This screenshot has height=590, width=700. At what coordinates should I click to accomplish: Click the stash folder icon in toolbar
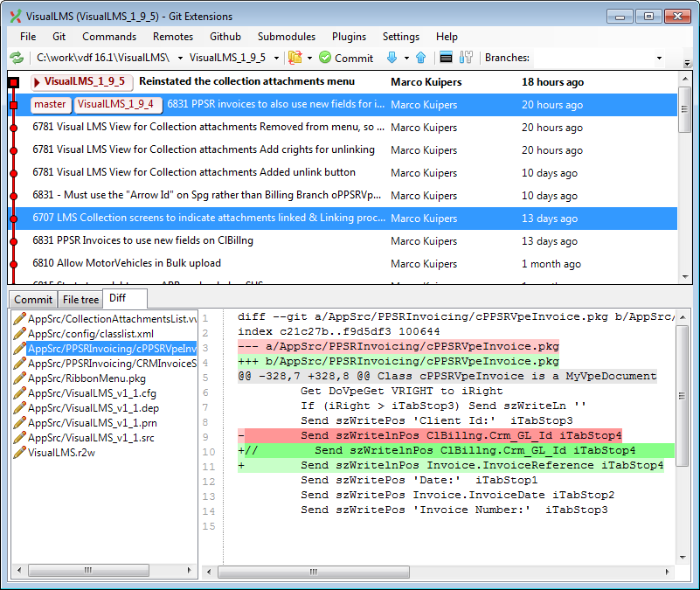(x=295, y=58)
